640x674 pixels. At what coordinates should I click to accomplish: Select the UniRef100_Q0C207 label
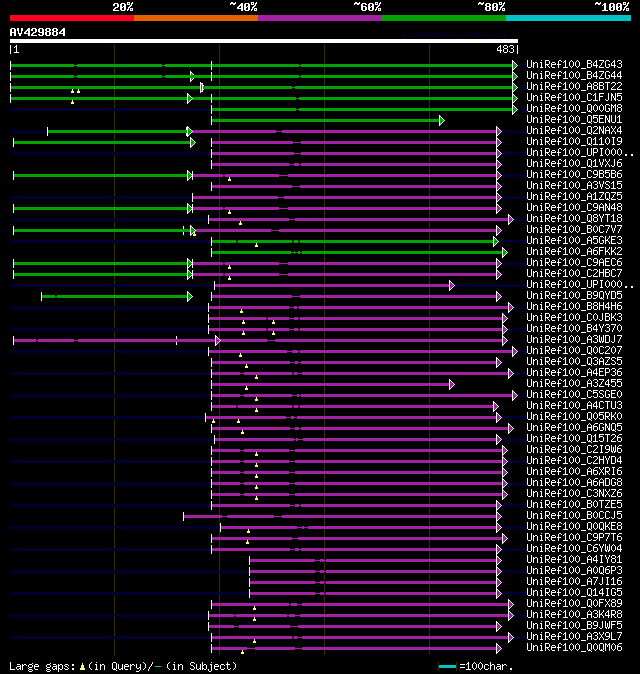[574, 350]
